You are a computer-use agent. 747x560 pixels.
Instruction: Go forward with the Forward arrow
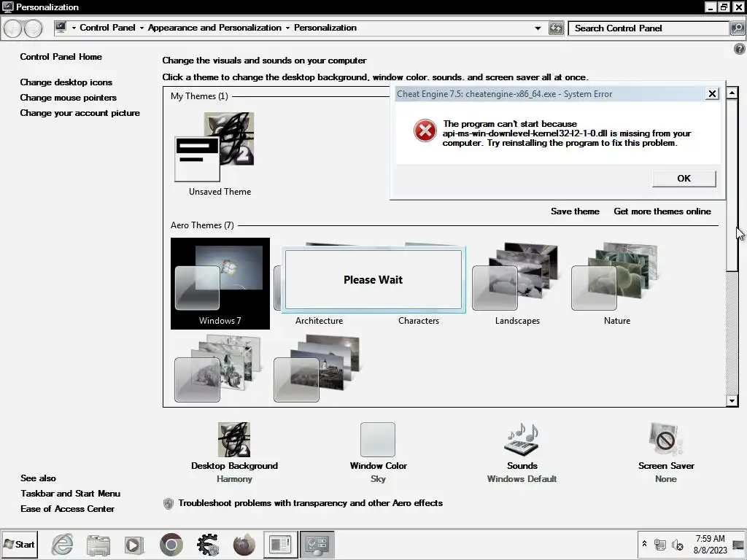(33, 28)
